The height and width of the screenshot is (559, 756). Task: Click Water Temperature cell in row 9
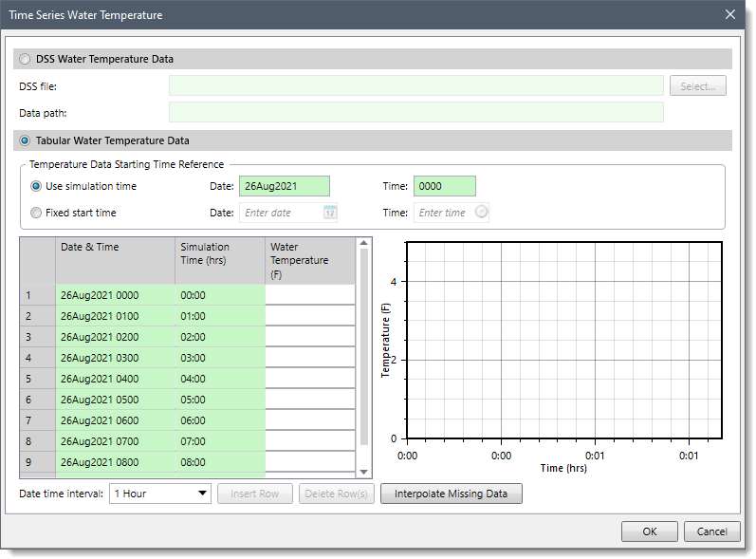310,462
